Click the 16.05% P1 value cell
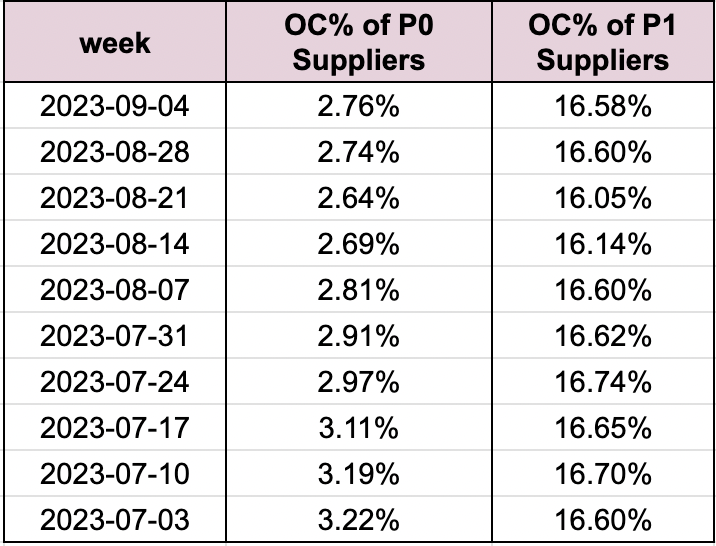Screen dimensions: 716x546 (601, 198)
